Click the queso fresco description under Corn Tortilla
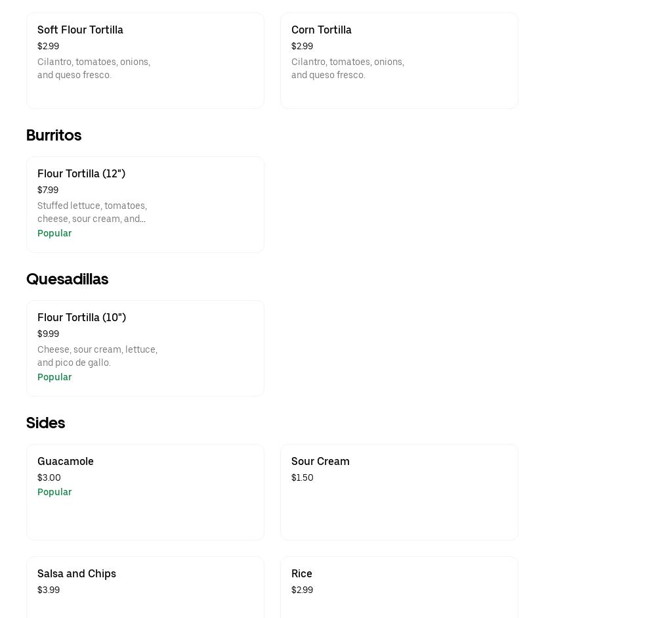The width and height of the screenshot is (672, 618). [x=348, y=68]
